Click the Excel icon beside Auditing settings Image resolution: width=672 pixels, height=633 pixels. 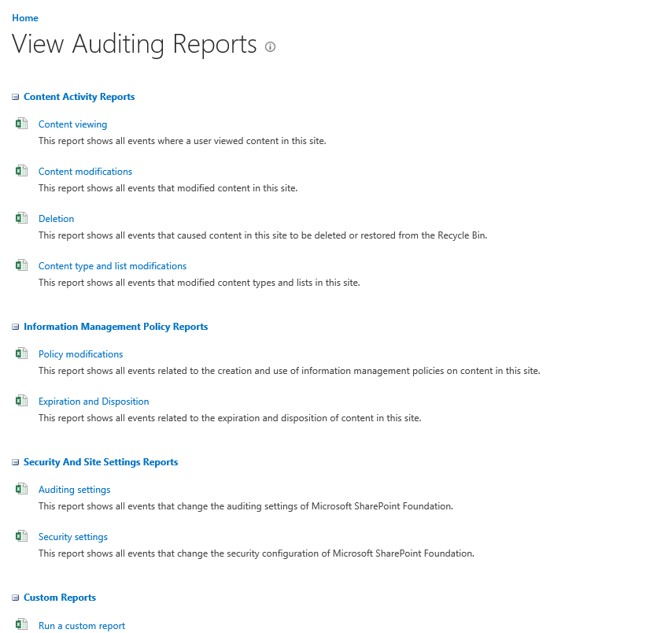(21, 487)
